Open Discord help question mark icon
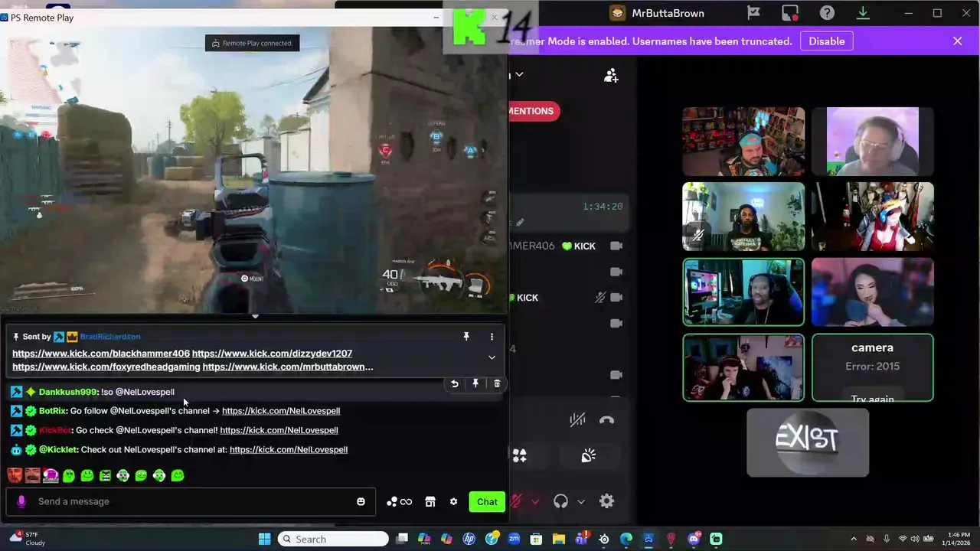 pyautogui.click(x=827, y=13)
